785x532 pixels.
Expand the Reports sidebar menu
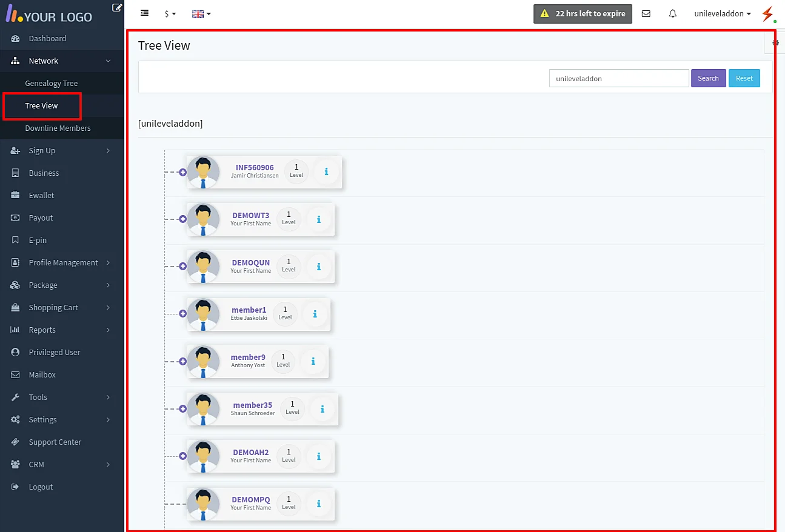62,330
